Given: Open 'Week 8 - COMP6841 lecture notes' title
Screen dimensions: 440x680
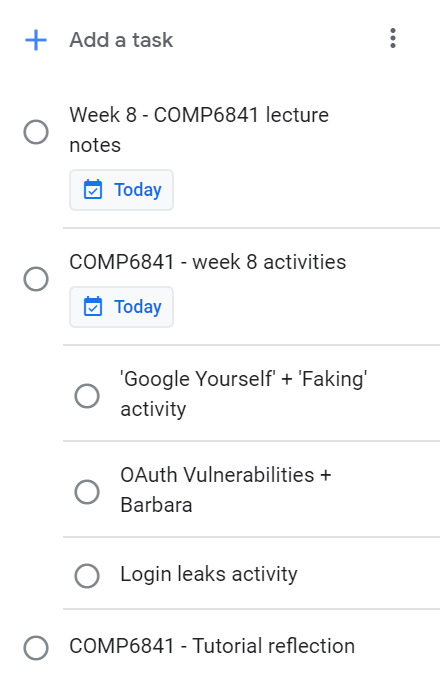Looking at the screenshot, I should [199, 130].
